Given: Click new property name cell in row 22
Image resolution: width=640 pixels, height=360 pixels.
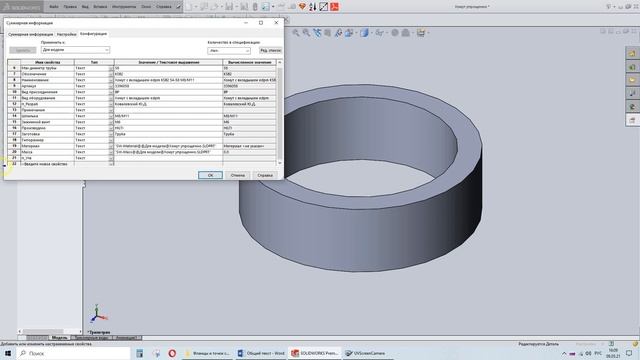Looking at the screenshot, I should pos(47,164).
